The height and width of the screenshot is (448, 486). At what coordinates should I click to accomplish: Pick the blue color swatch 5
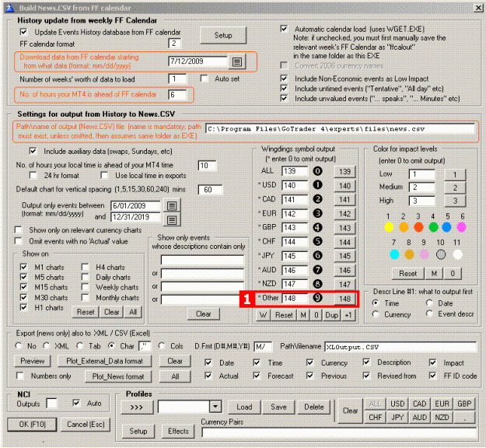coord(446,227)
